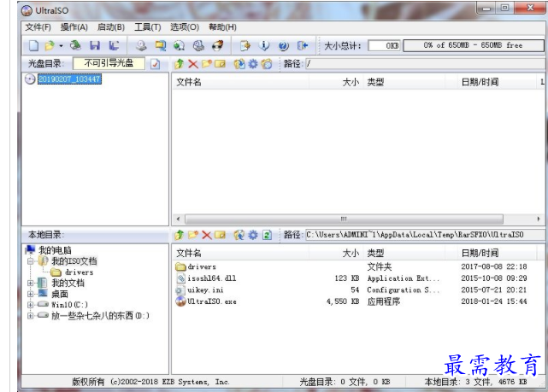
Task: Select Win10(C:) in the local tree
Action: [x=69, y=305]
